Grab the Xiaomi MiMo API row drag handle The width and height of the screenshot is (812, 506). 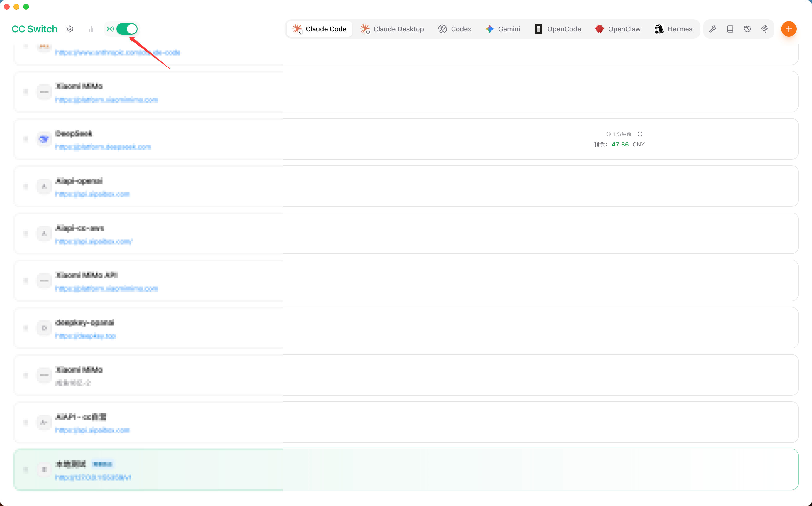(x=26, y=280)
